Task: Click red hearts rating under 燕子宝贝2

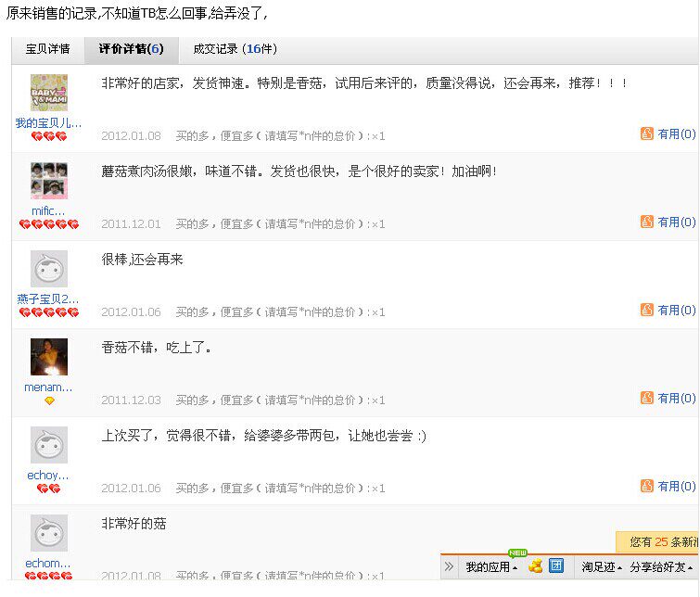Action: [49, 312]
